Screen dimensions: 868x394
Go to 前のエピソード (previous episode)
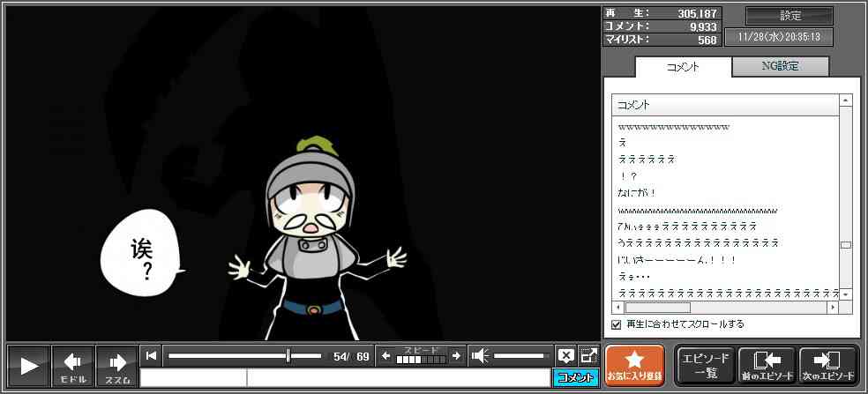pyautogui.click(x=766, y=365)
